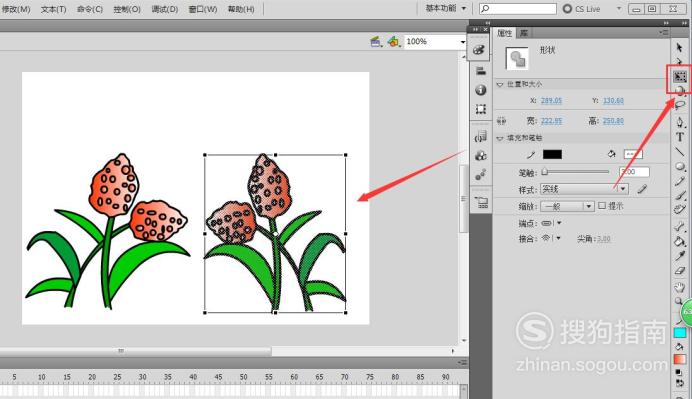692x399 pixels.
Task: Open the Color palette panel icon
Action: (x=479, y=49)
